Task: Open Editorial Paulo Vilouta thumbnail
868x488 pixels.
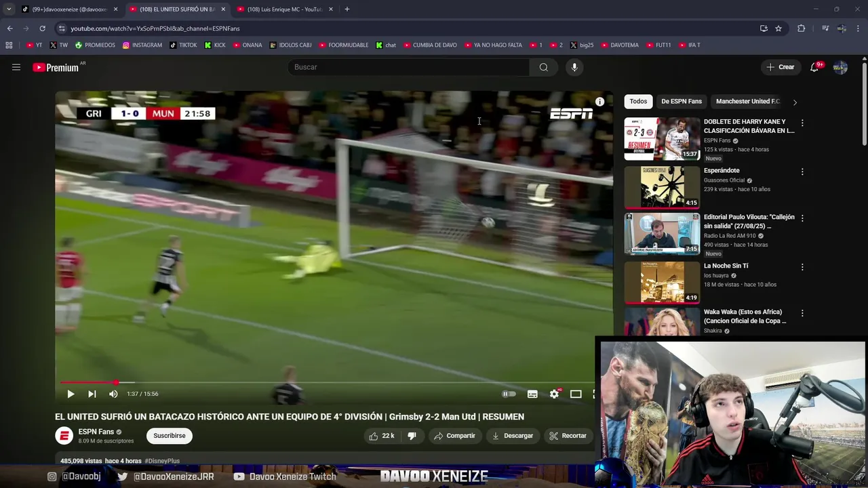Action: click(662, 234)
